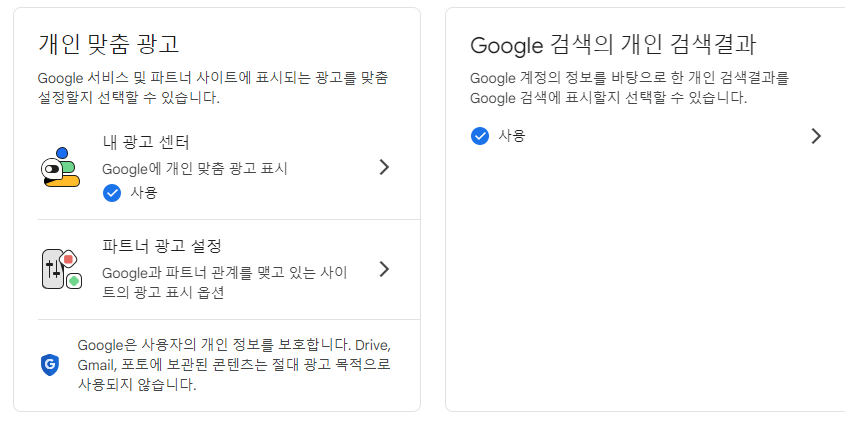Click the Drive, Gmail privacy notice text
The width and height of the screenshot is (845, 426).
click(233, 365)
